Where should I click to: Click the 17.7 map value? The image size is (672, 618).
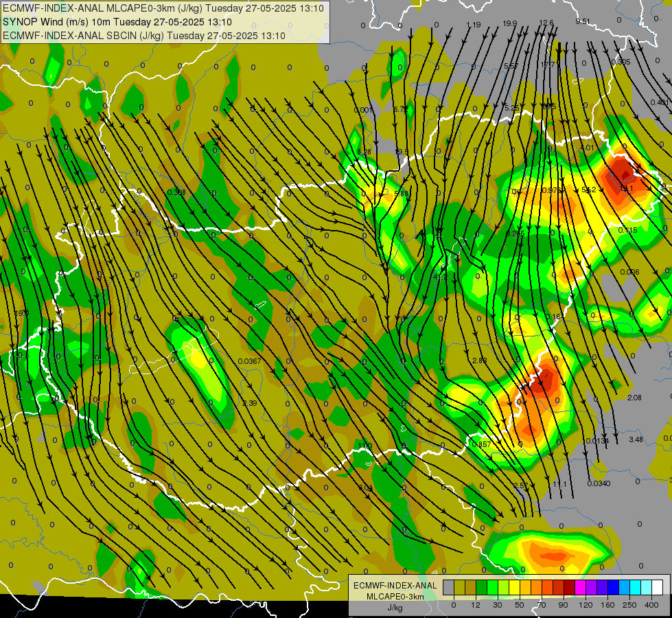tap(548, 65)
